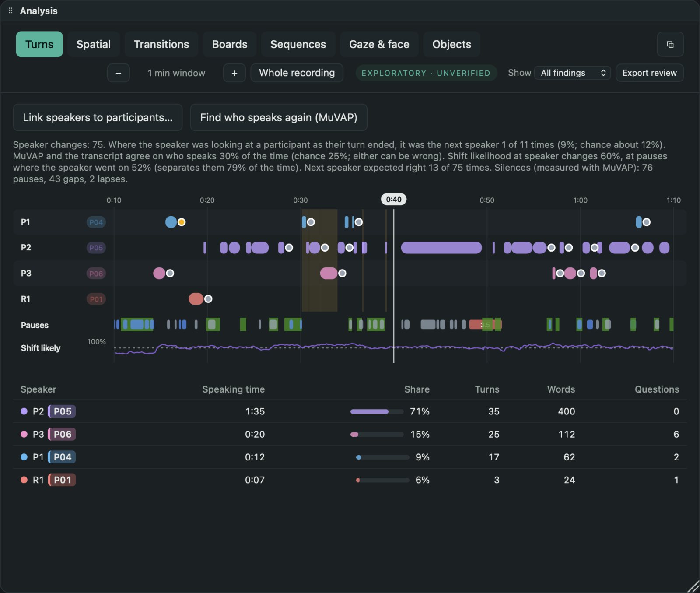Click the Questions column header

click(x=657, y=389)
